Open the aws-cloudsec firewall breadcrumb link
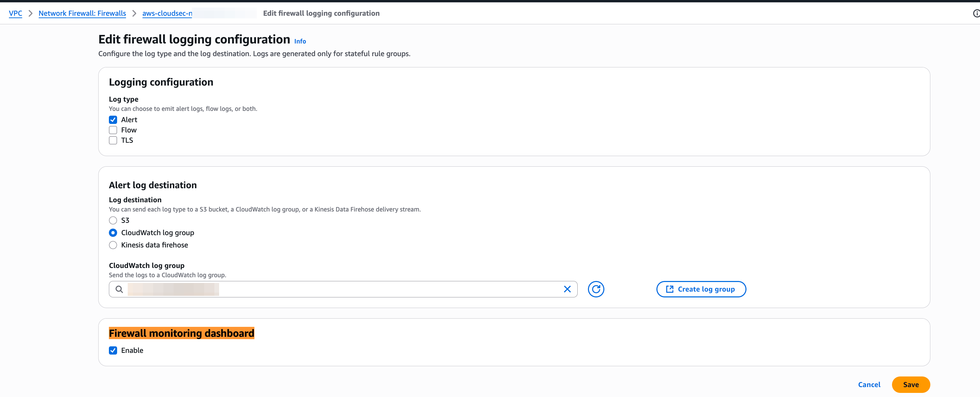 coord(167,13)
